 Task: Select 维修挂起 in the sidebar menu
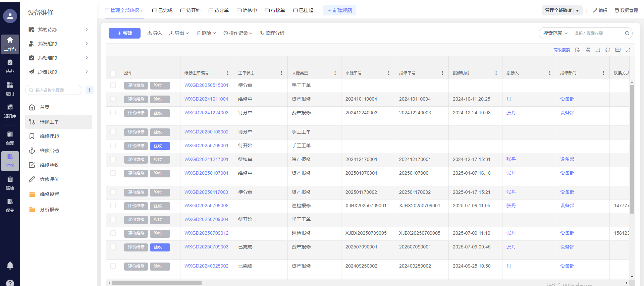49,136
